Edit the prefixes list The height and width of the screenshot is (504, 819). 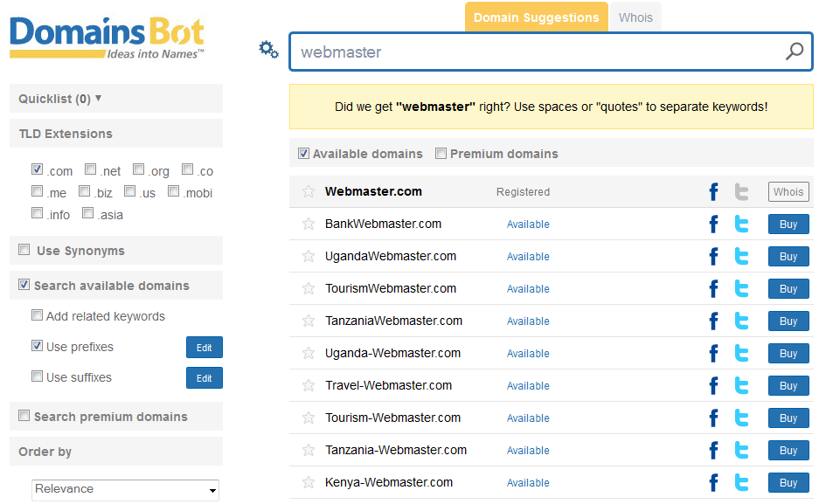205,348
